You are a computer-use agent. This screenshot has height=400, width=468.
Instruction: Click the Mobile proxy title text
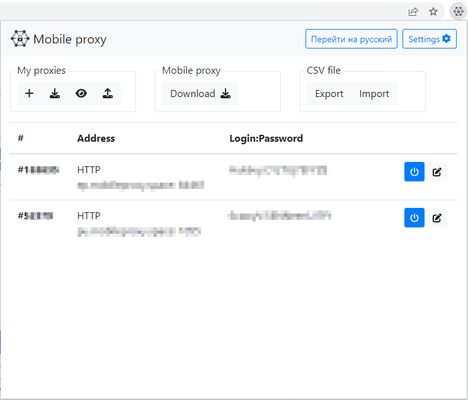[x=70, y=39]
